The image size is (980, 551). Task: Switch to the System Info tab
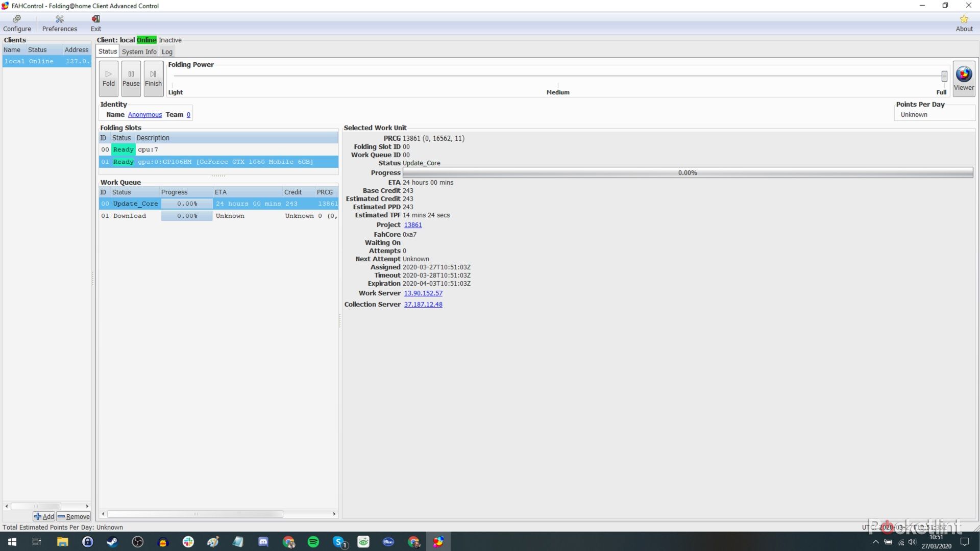pyautogui.click(x=139, y=52)
